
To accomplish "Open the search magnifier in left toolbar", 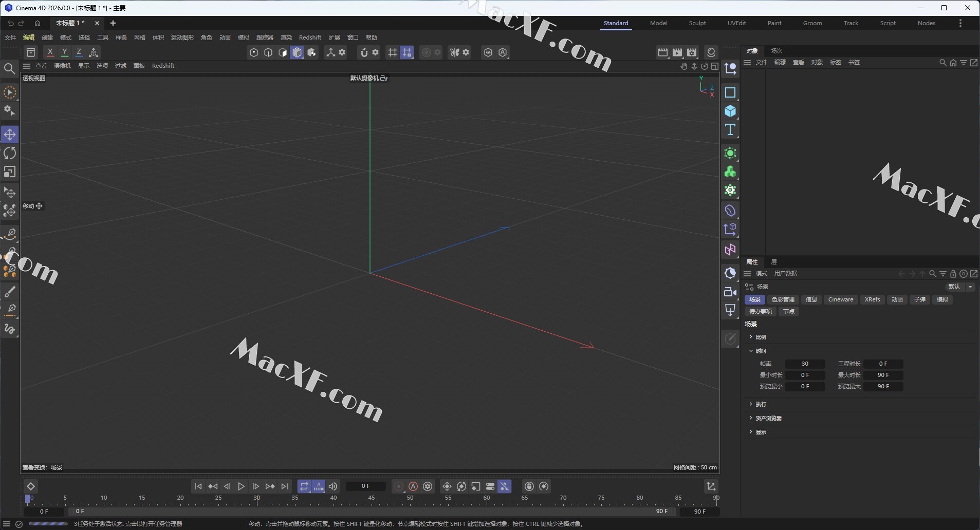I will 9,68.
